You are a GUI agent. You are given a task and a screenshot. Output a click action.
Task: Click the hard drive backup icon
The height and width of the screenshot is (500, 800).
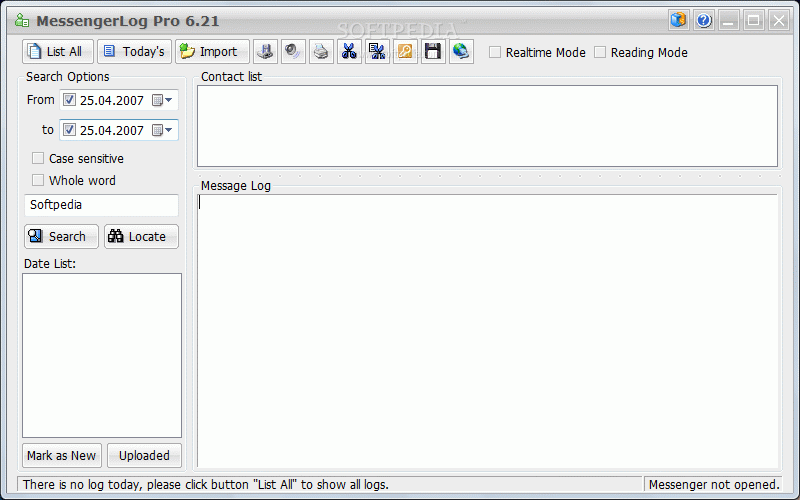click(x=265, y=52)
